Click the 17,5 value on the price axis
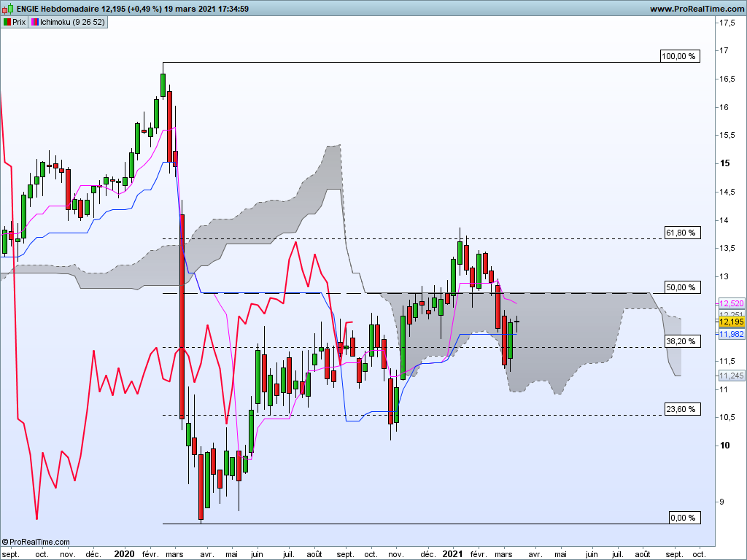Viewport: 747px width, 560px height. point(727,23)
